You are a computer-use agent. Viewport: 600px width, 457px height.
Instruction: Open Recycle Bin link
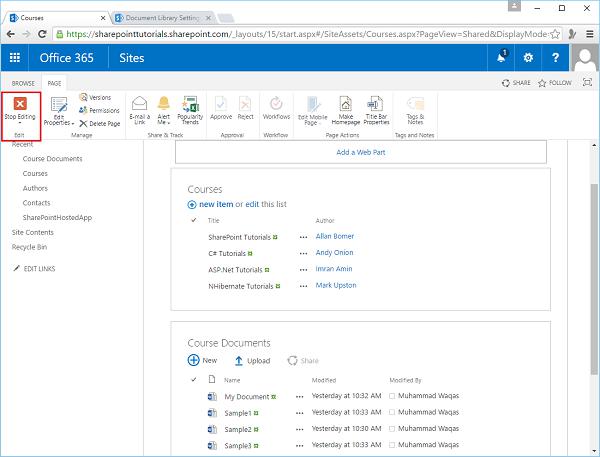(x=29, y=247)
